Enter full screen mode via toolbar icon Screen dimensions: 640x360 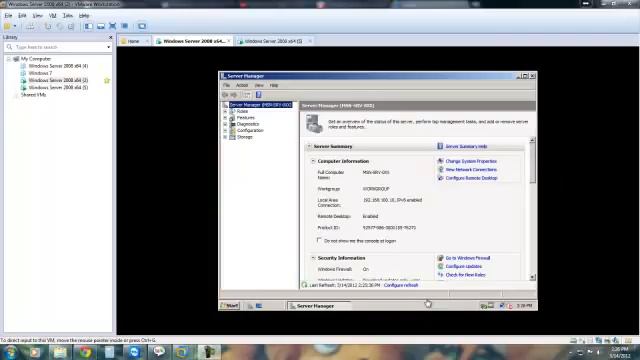(113, 26)
